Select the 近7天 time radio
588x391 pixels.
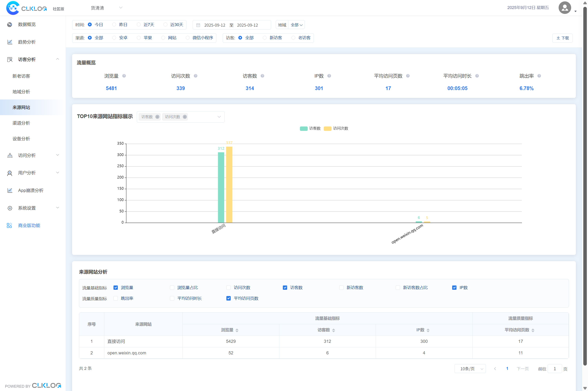139,25
